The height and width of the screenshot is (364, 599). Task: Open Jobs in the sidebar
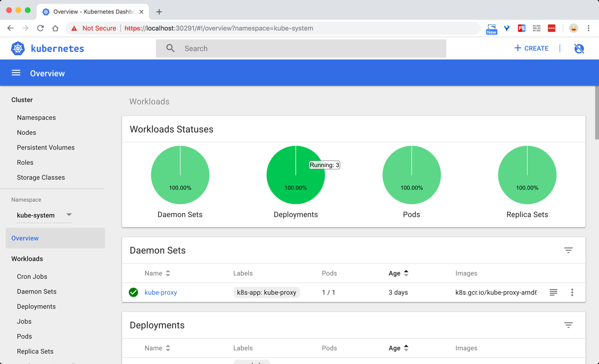pyautogui.click(x=24, y=321)
